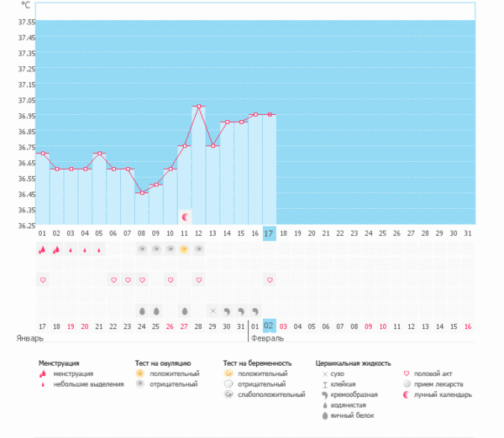Image resolution: width=504 pixels, height=438 pixels.
Task: Select the temperature point on cycle day 08
Action: point(142,193)
